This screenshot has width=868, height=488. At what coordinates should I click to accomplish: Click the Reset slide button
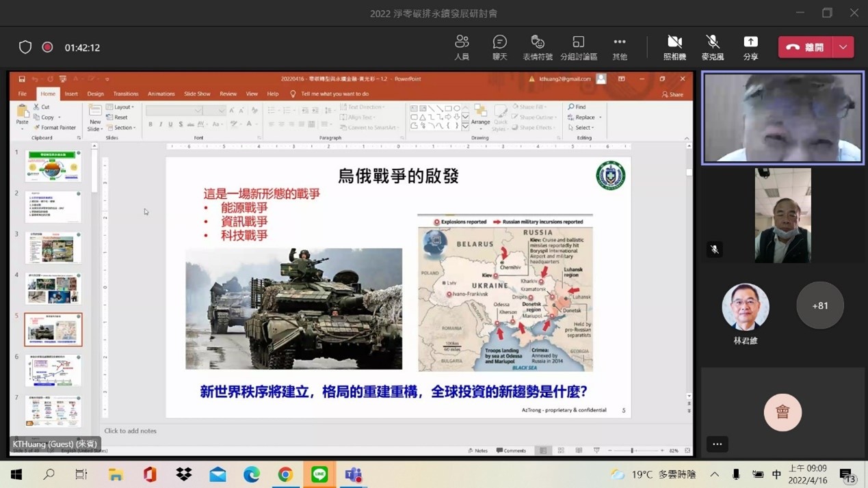tap(117, 117)
